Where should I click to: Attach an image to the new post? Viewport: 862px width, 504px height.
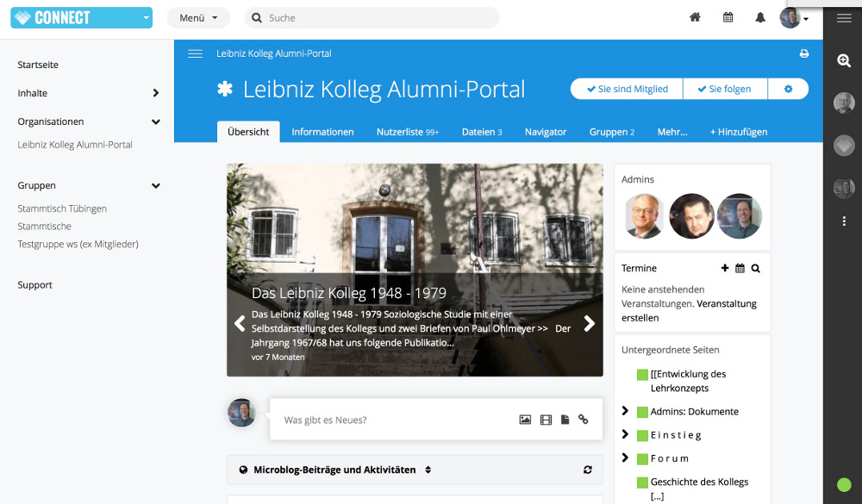(525, 420)
